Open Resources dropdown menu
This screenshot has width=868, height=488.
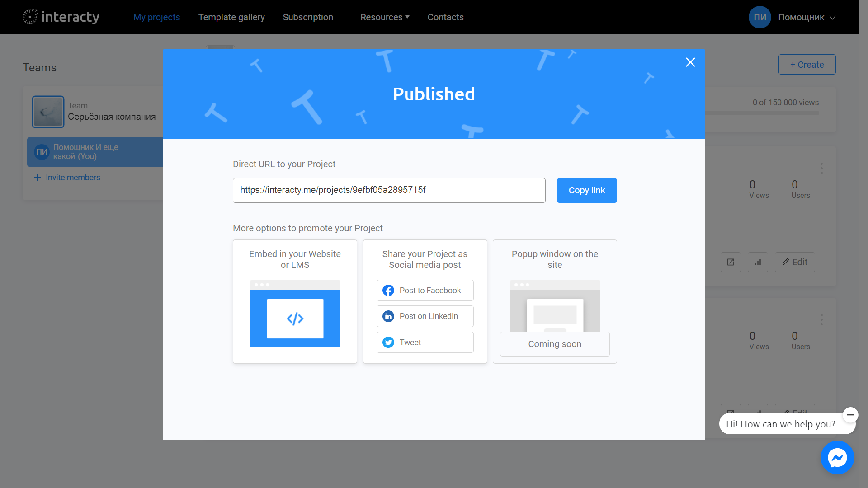coord(384,17)
